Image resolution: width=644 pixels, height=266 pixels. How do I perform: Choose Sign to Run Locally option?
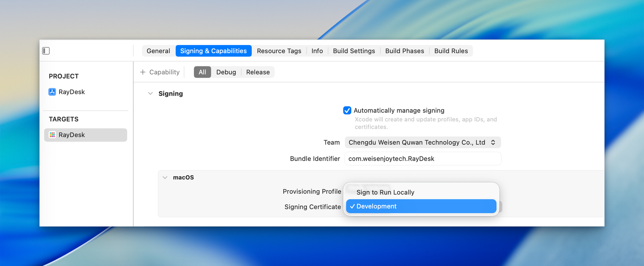coord(385,192)
